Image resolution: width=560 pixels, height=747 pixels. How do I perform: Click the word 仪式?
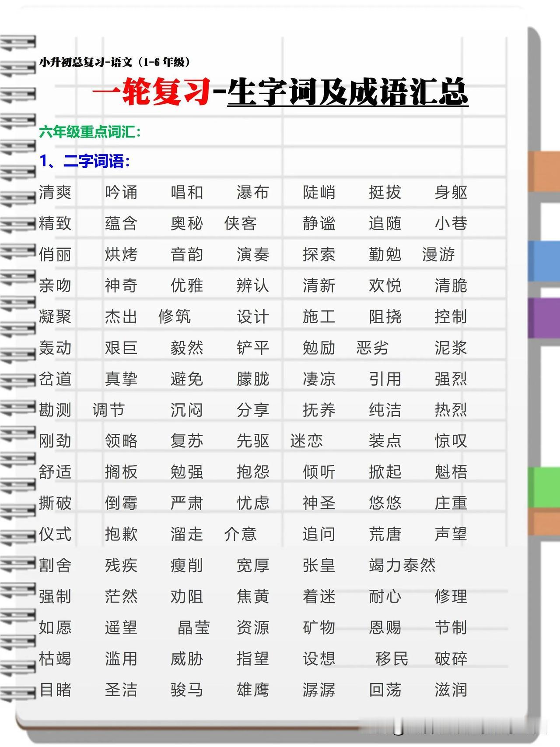(x=55, y=534)
